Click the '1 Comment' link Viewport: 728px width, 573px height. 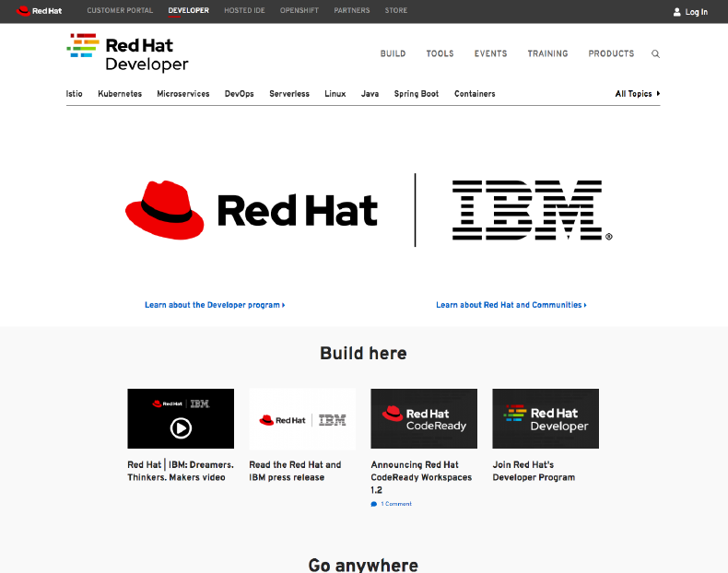pyautogui.click(x=396, y=504)
